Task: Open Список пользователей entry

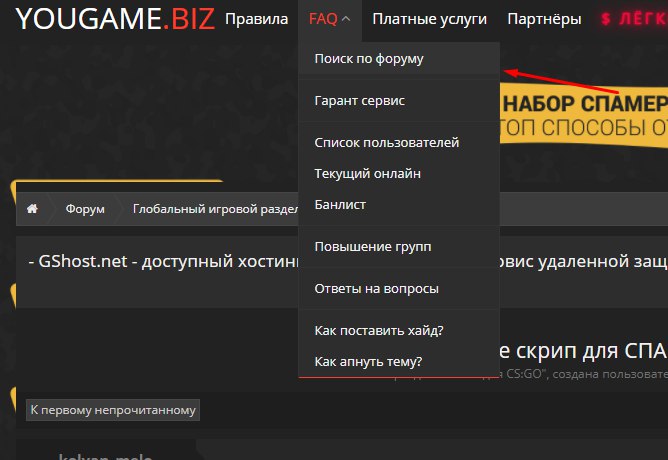Action: click(x=399, y=142)
